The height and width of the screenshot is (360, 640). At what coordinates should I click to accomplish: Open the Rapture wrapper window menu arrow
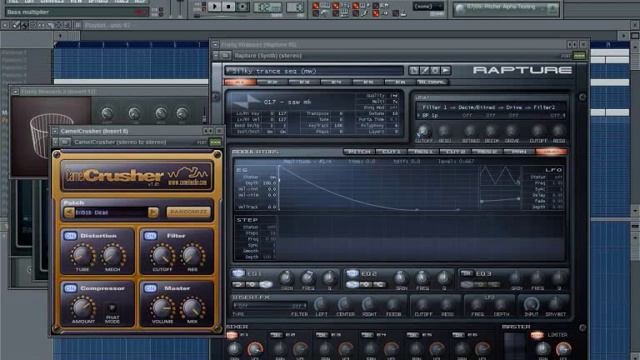point(215,44)
